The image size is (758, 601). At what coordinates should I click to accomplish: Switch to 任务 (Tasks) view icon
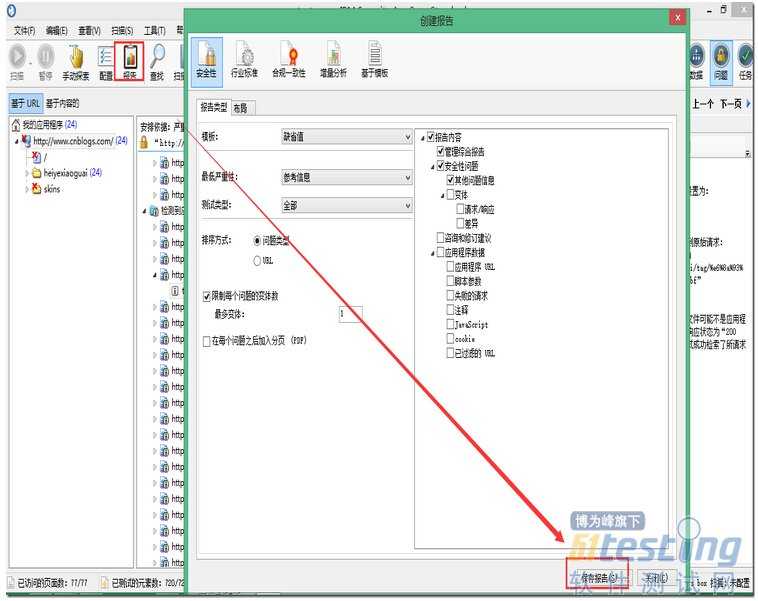746,56
